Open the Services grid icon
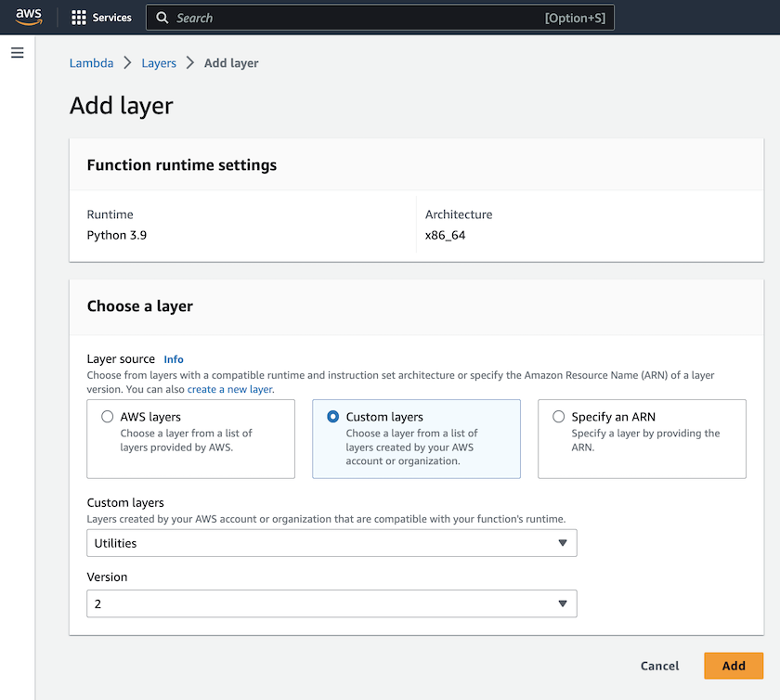The image size is (780, 700). 79,18
